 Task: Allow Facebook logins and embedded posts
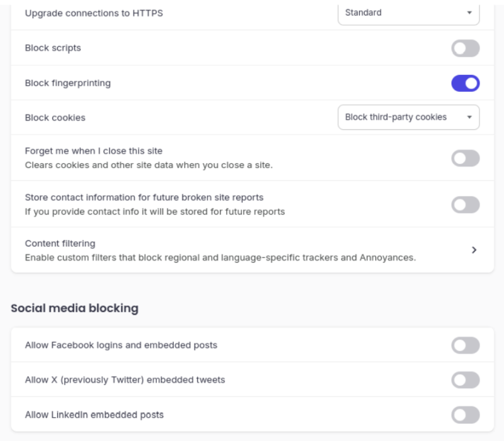pyautogui.click(x=465, y=345)
